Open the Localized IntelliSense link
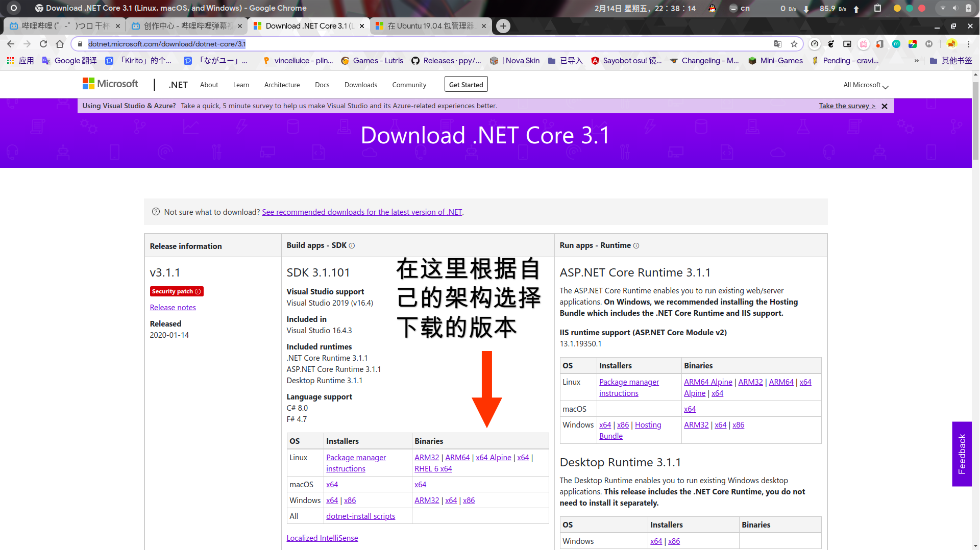 [x=322, y=538]
